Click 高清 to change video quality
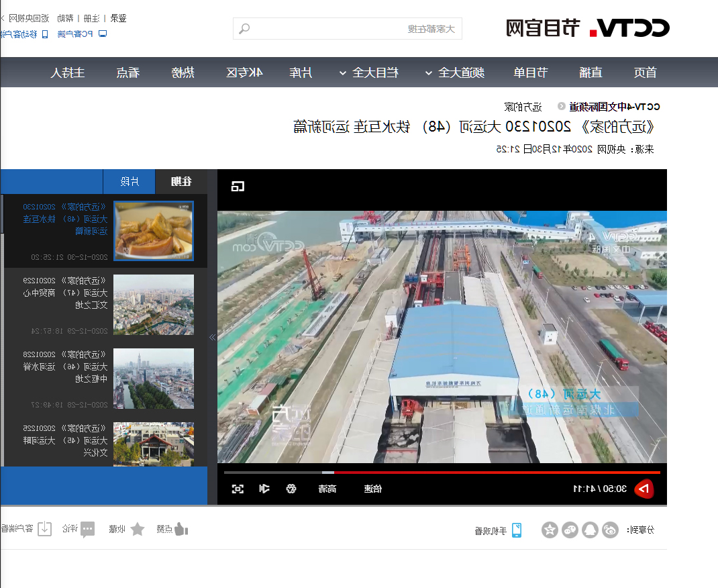 (328, 489)
